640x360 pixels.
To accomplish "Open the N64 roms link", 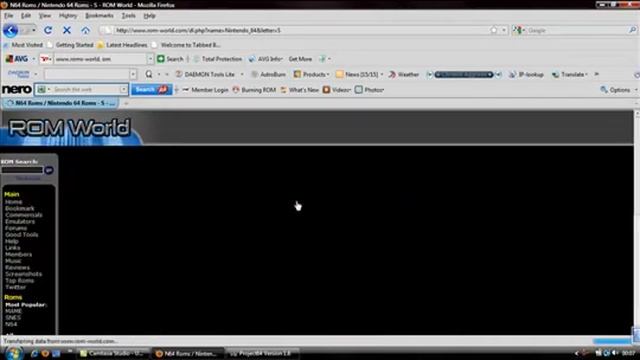I will (x=11, y=324).
